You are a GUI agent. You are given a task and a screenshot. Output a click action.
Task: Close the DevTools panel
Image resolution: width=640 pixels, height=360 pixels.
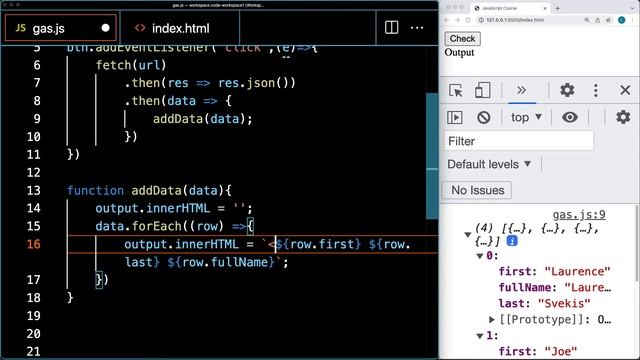625,90
